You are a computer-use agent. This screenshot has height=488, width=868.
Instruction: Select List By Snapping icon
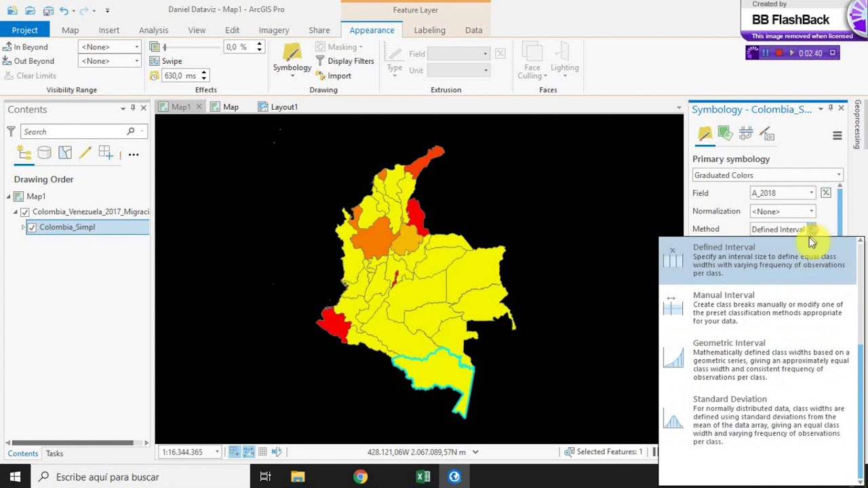click(105, 153)
